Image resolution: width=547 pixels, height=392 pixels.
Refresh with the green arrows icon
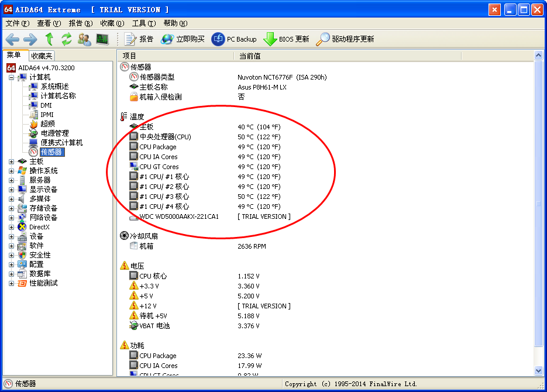67,39
